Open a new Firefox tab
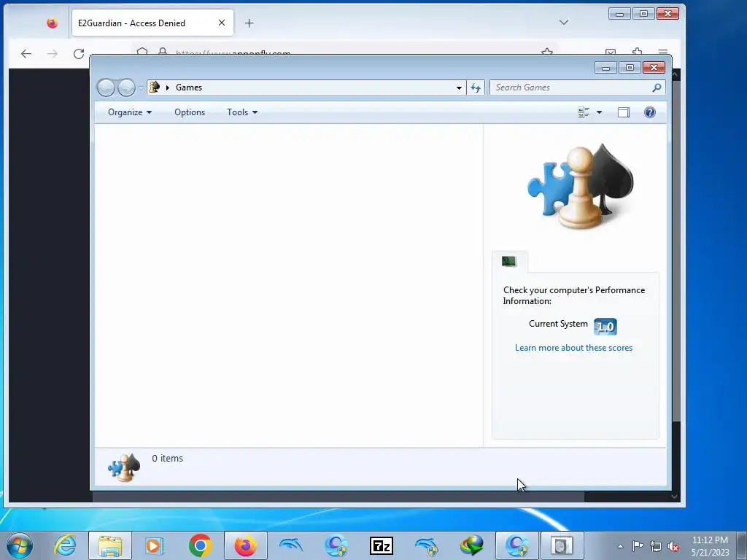Viewport: 747px width, 560px height. click(249, 23)
